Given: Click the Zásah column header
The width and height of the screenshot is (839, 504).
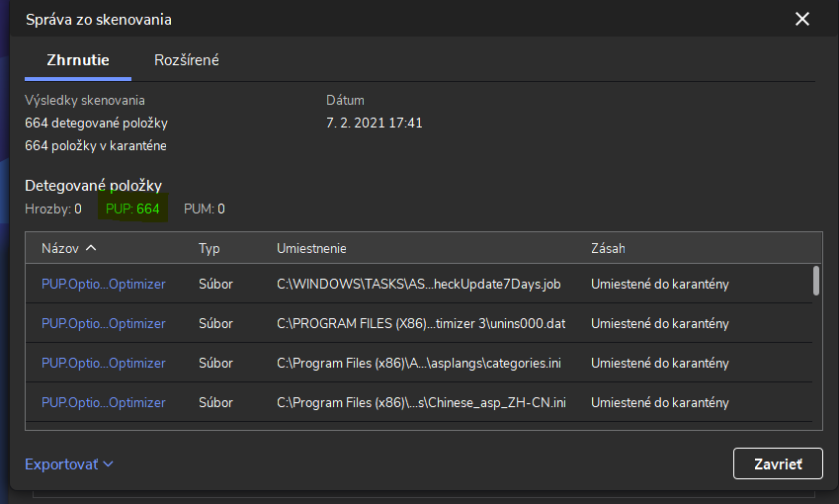Looking at the screenshot, I should click(608, 249).
